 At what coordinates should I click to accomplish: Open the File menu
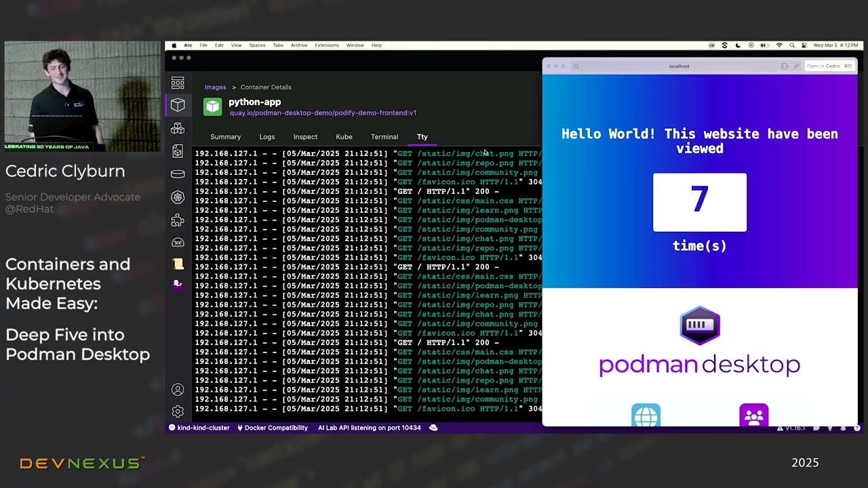click(x=203, y=45)
